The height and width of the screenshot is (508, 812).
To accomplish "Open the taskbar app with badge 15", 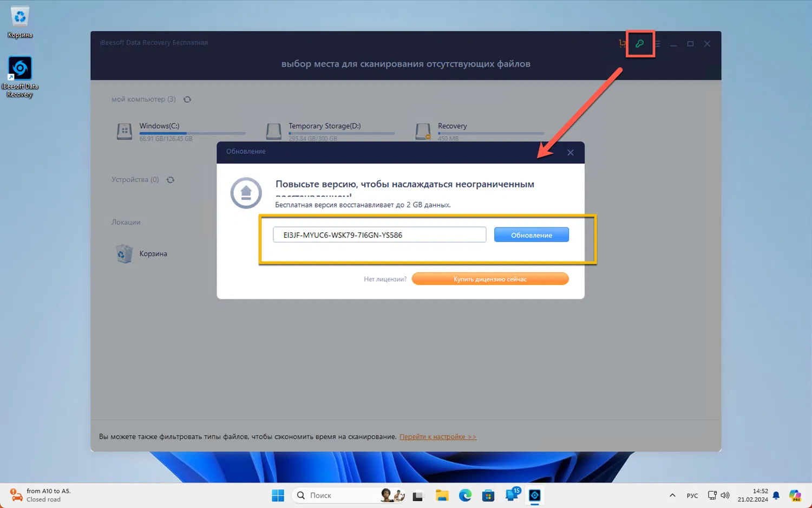I will (512, 494).
